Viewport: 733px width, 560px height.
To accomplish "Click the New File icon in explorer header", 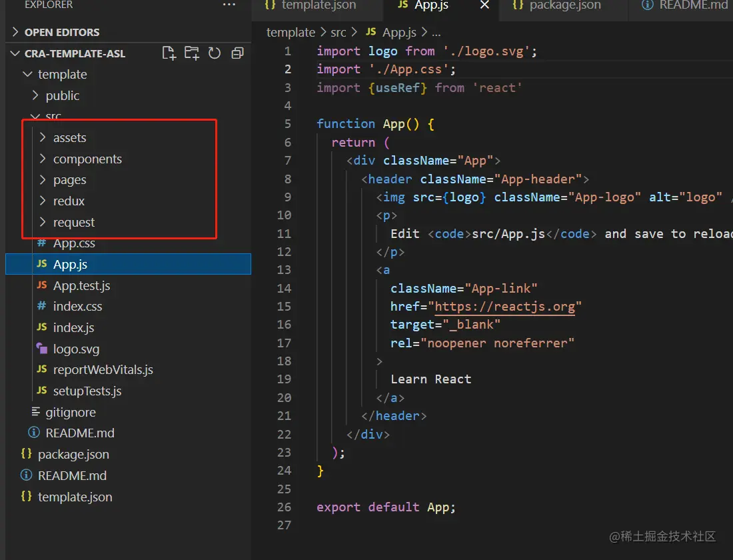I will click(x=169, y=53).
